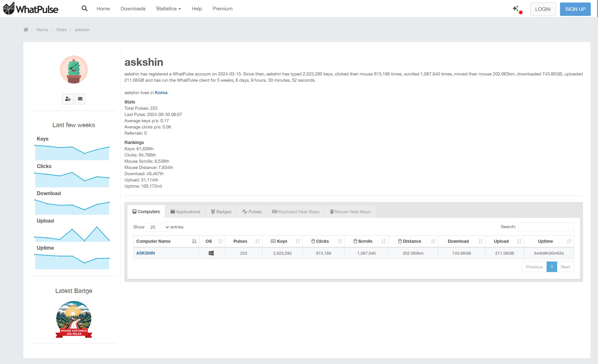Open the Premium page
The height and width of the screenshot is (364, 598).
pyautogui.click(x=222, y=9)
